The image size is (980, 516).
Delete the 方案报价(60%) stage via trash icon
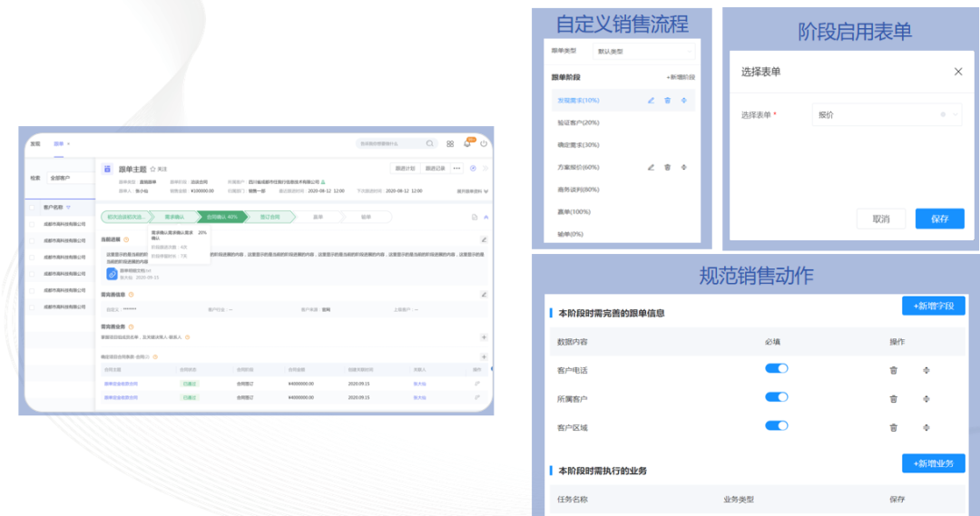pyautogui.click(x=667, y=167)
